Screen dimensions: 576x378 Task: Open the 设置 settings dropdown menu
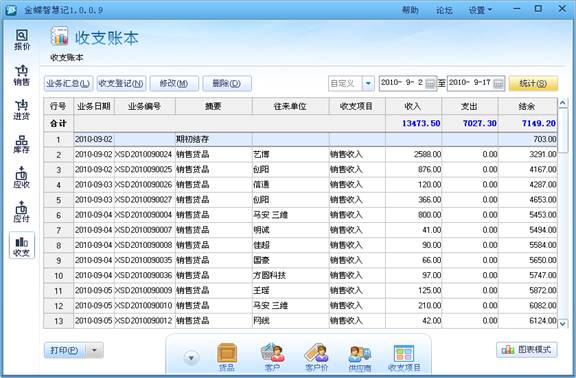(480, 10)
